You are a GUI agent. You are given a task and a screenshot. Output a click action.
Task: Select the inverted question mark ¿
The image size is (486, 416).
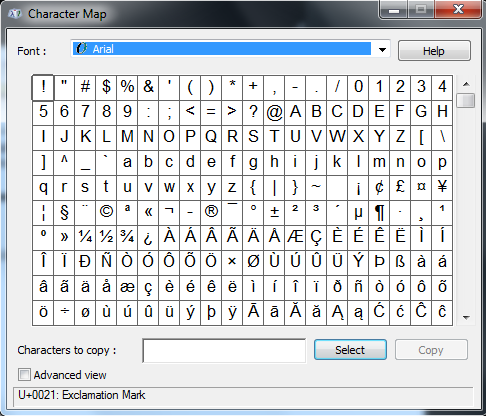148,237
